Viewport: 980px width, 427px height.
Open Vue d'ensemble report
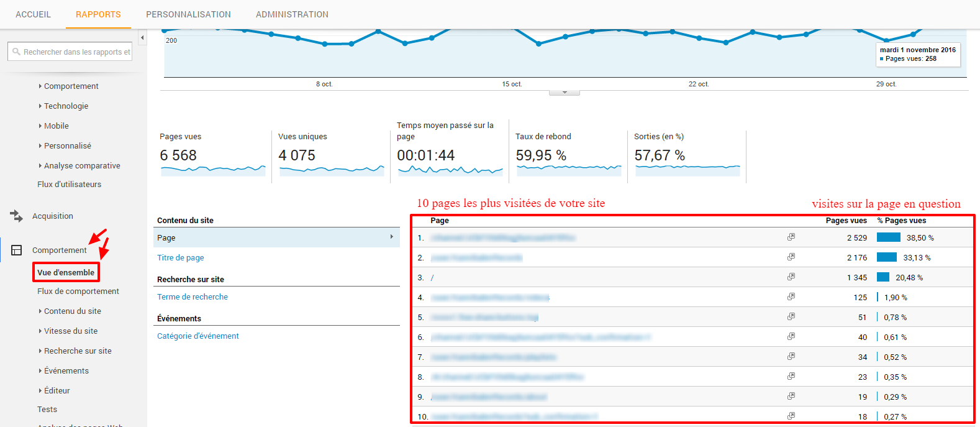[x=66, y=272]
